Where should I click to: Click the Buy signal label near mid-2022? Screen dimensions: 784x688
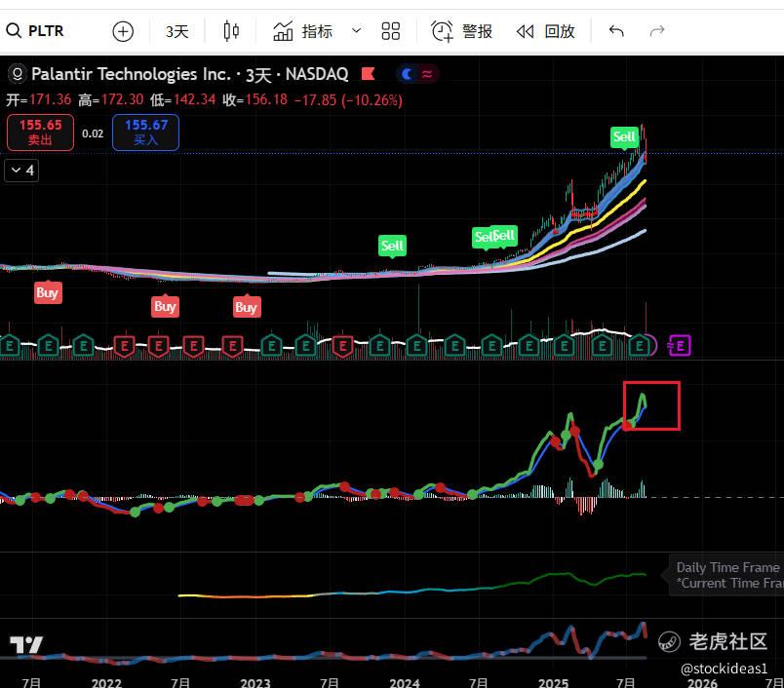[x=165, y=306]
